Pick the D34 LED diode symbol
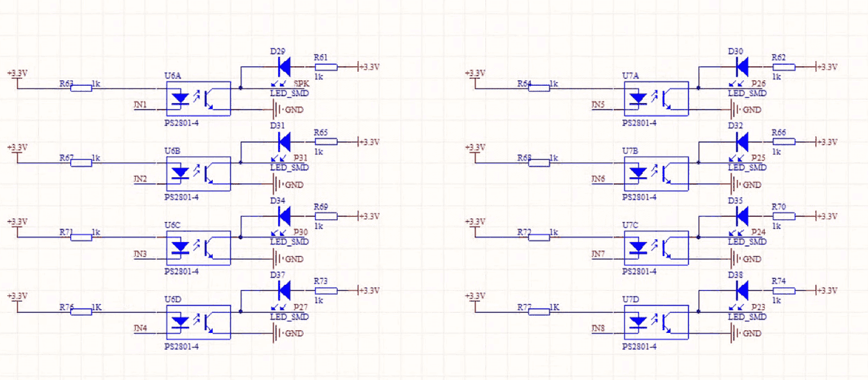The image size is (868, 380). click(x=284, y=216)
